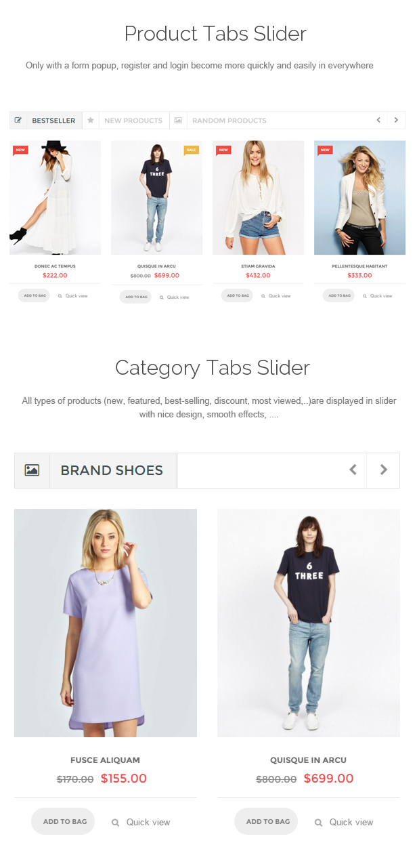Click magnifier icon under large Quisque In Arcu

click(x=318, y=823)
